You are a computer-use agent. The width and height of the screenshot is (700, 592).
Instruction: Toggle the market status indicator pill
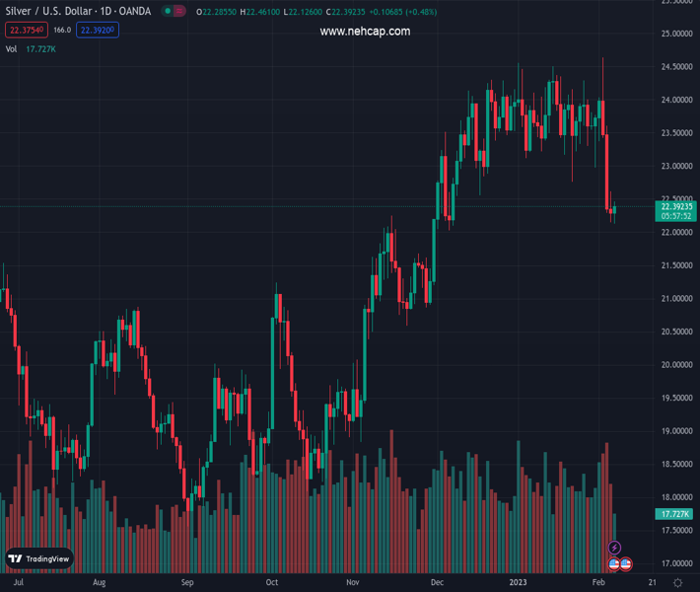pyautogui.click(x=174, y=12)
